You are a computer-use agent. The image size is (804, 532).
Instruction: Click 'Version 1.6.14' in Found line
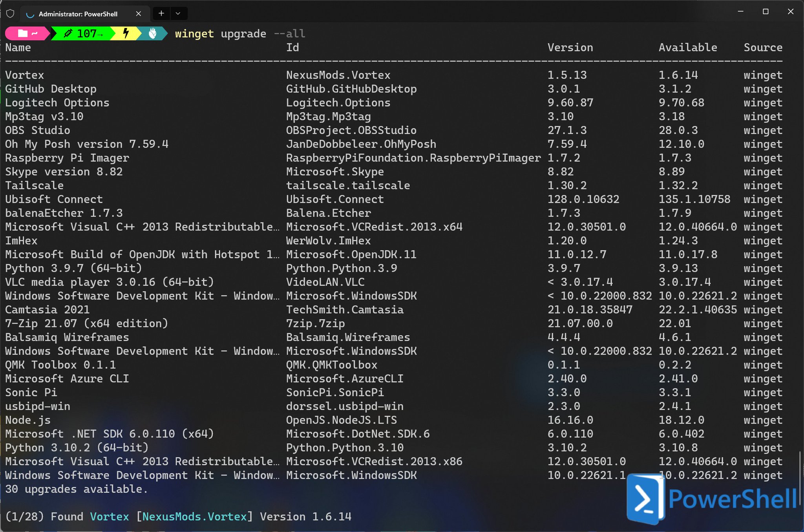(305, 517)
